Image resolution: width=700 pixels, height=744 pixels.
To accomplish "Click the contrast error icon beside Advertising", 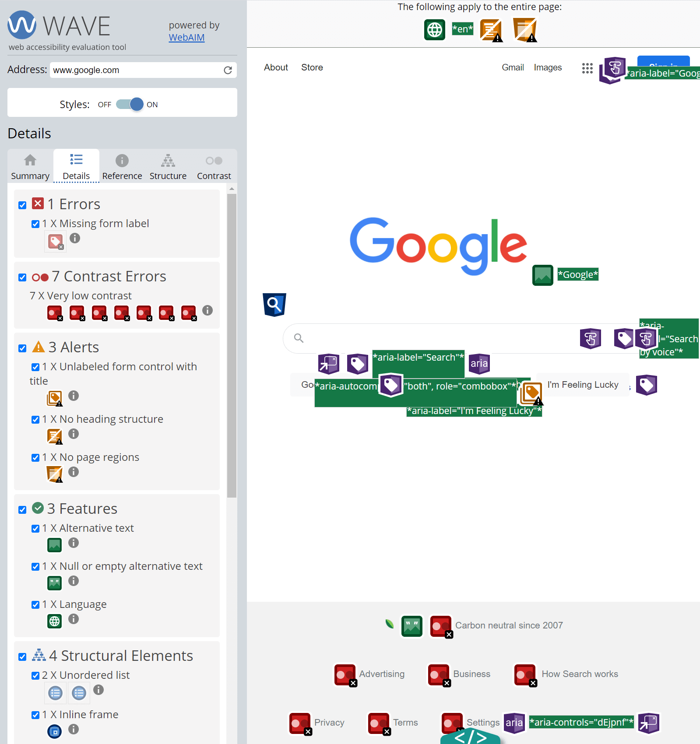I will 345,675.
